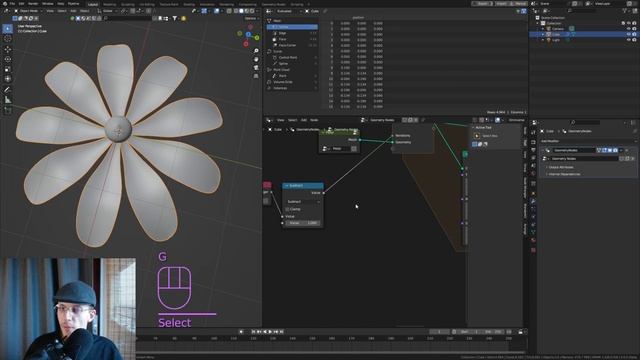Image resolution: width=640 pixels, height=360 pixels.
Task: Switch to the Modeling workspace tab
Action: click(109, 4)
